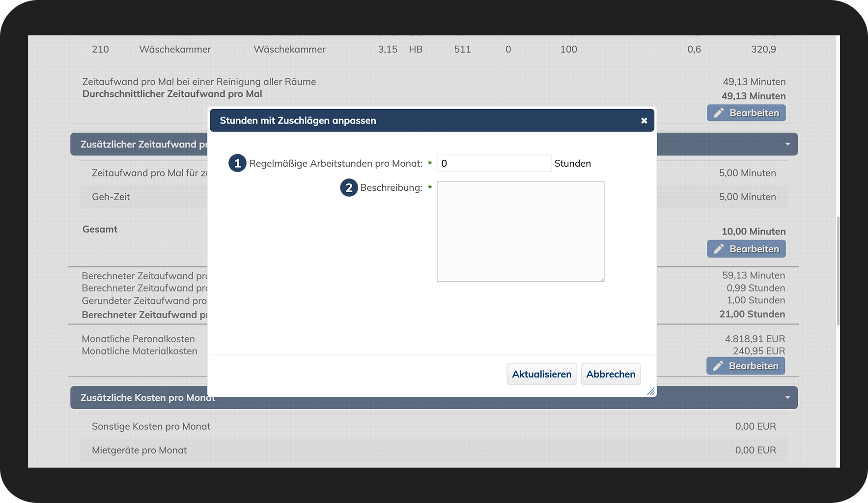Click the Stunden unit label
Viewport: 868px width, 503px height.
click(x=573, y=163)
